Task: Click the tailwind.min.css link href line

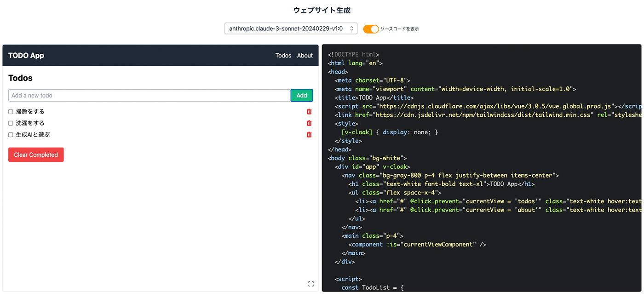Action: coord(488,115)
